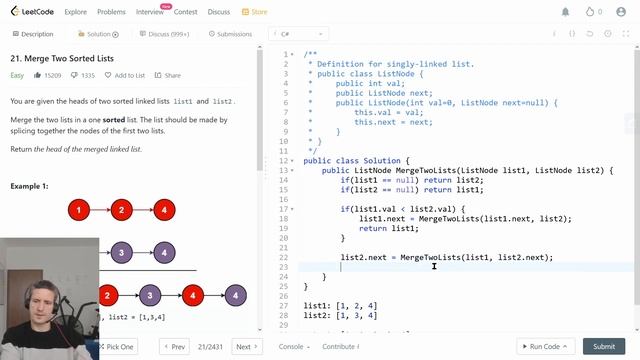Open the notifications bell
This screenshot has height=360, width=640.
tap(565, 12)
